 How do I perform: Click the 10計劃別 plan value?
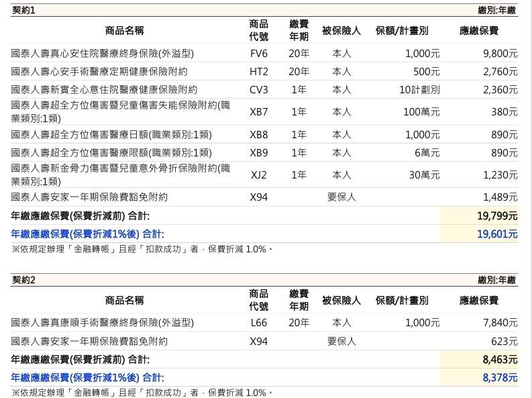pos(419,89)
